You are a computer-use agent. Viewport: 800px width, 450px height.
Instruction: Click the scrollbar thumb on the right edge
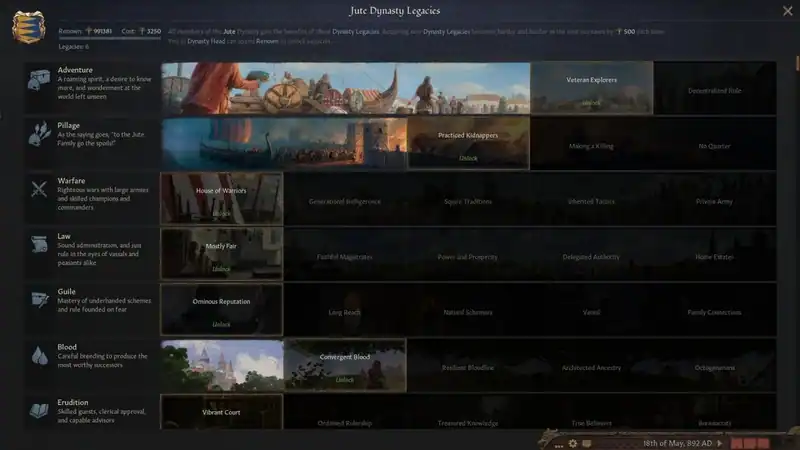tap(797, 64)
